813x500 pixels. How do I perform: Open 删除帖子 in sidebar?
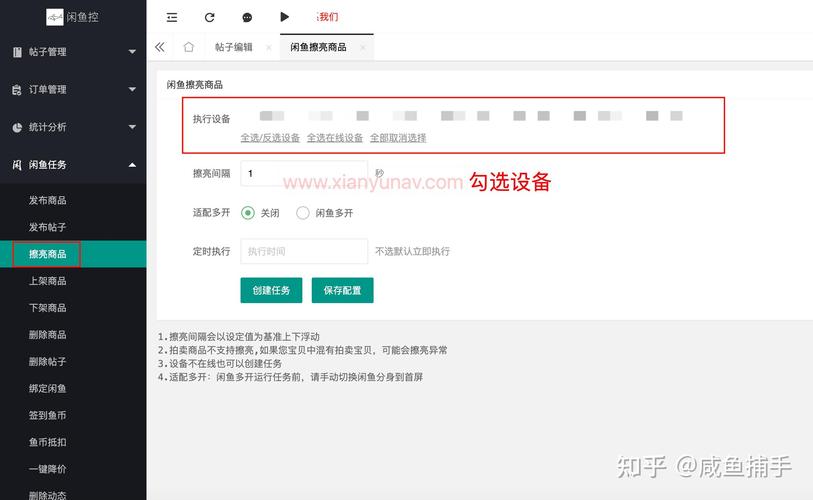coord(47,362)
